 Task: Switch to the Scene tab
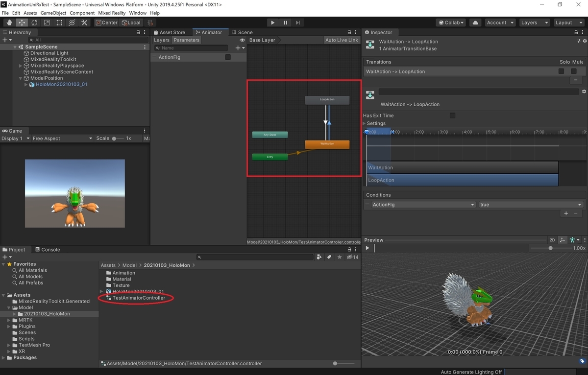[x=242, y=32]
